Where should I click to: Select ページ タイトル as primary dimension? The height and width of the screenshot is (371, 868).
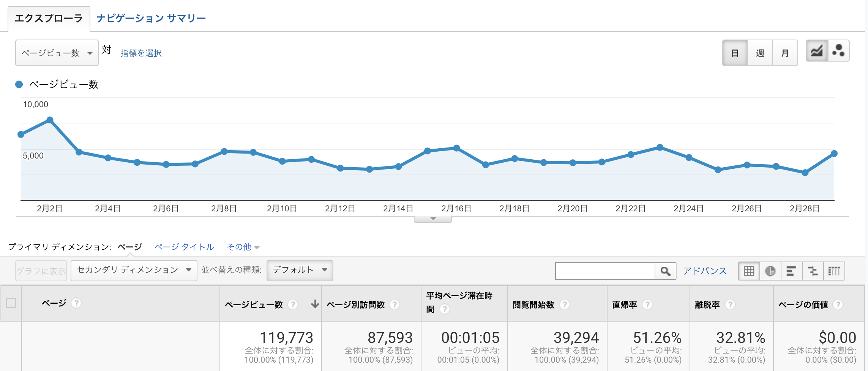183,247
